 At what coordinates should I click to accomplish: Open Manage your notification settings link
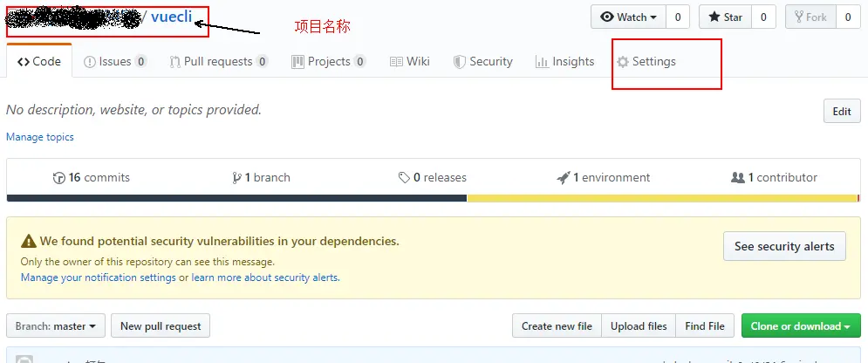click(99, 277)
